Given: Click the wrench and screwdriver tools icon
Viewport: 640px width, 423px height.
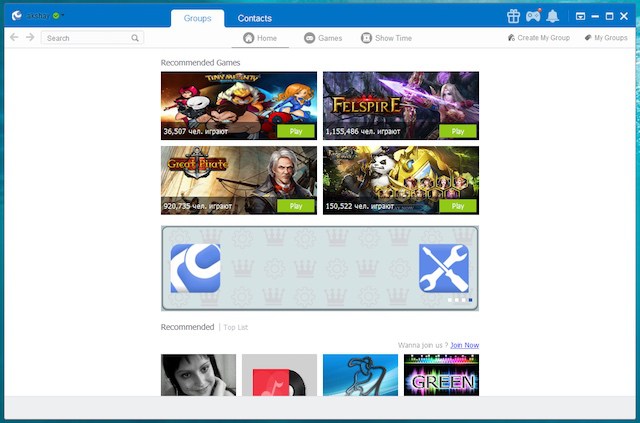Looking at the screenshot, I should click(444, 268).
